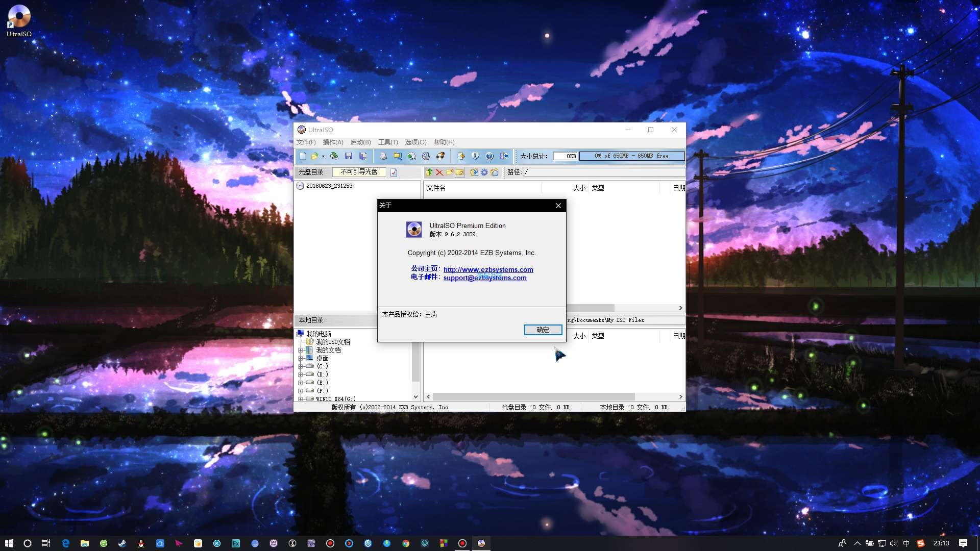980x551 pixels.
Task: Select 我的ISO文档 in local tree
Action: (x=333, y=342)
